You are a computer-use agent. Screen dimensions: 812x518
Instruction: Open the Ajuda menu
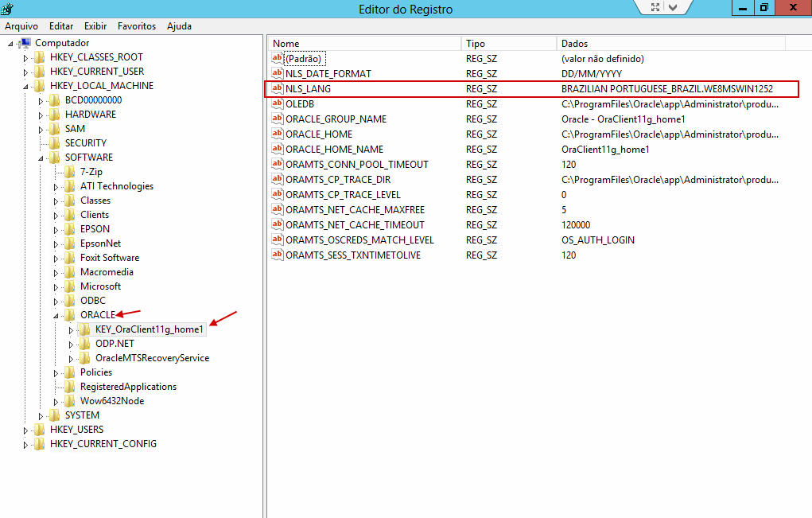pyautogui.click(x=179, y=26)
